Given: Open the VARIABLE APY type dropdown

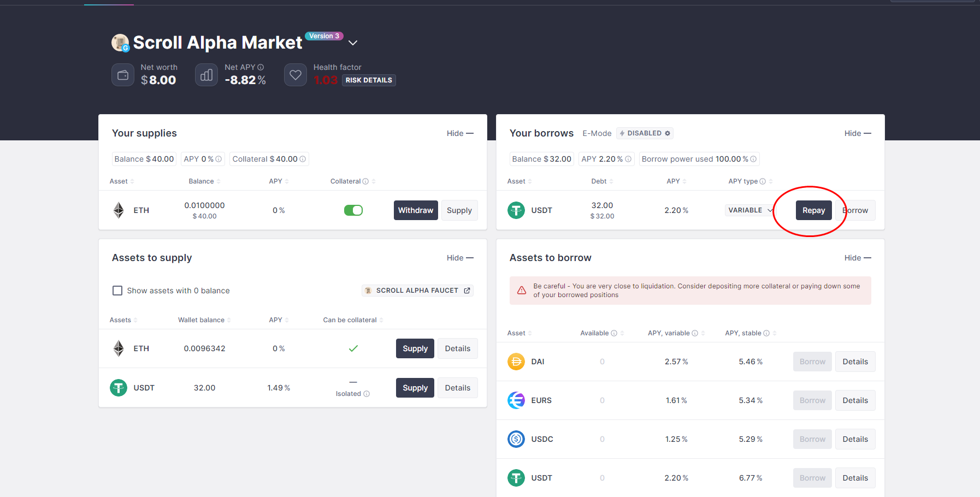Looking at the screenshot, I should click(750, 210).
